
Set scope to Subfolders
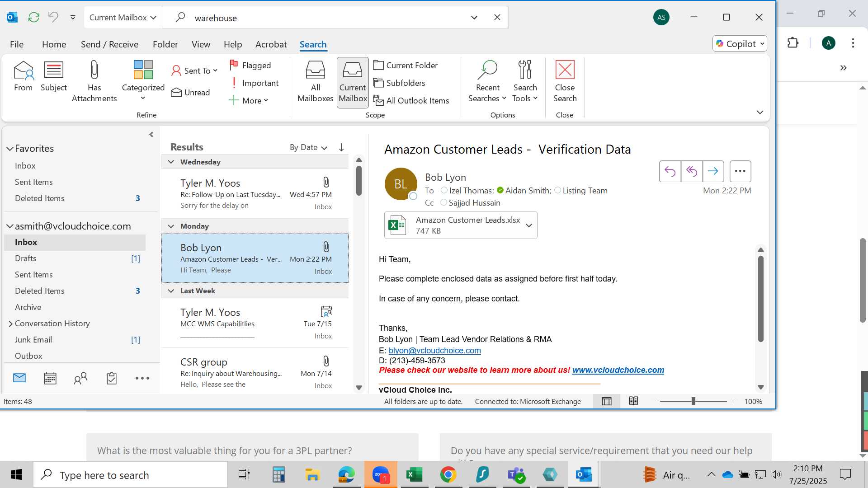[x=399, y=83]
